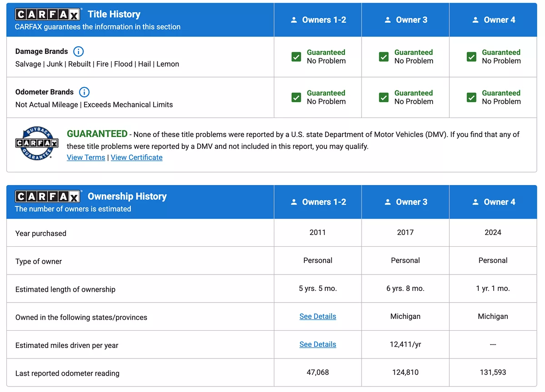Open See Details for estimated miles per year
This screenshot has height=392, width=545.
pyautogui.click(x=318, y=344)
